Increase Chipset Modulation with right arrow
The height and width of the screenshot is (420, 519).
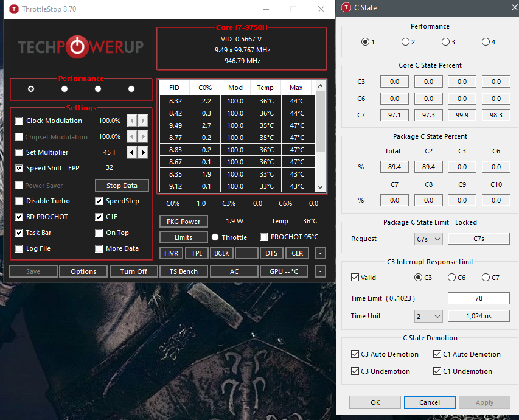click(x=143, y=136)
